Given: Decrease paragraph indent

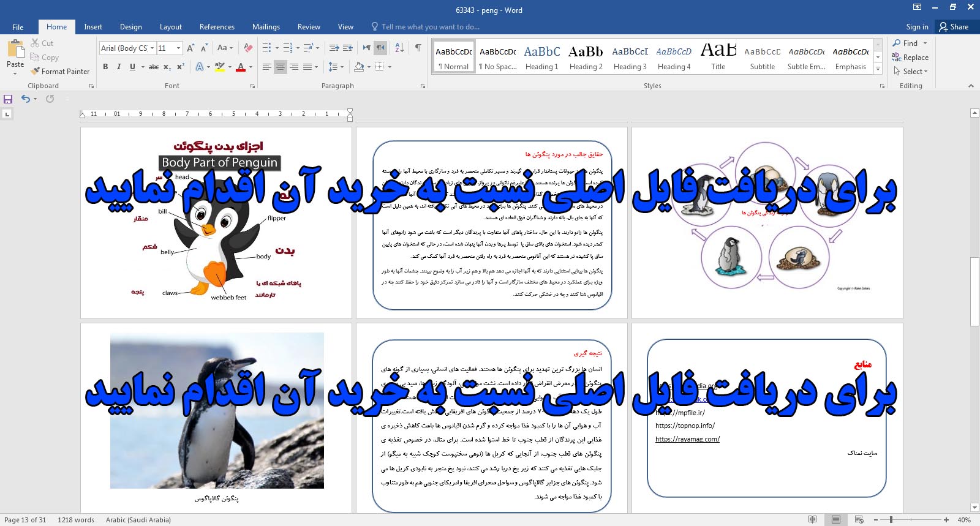Looking at the screenshot, I should 334,48.
